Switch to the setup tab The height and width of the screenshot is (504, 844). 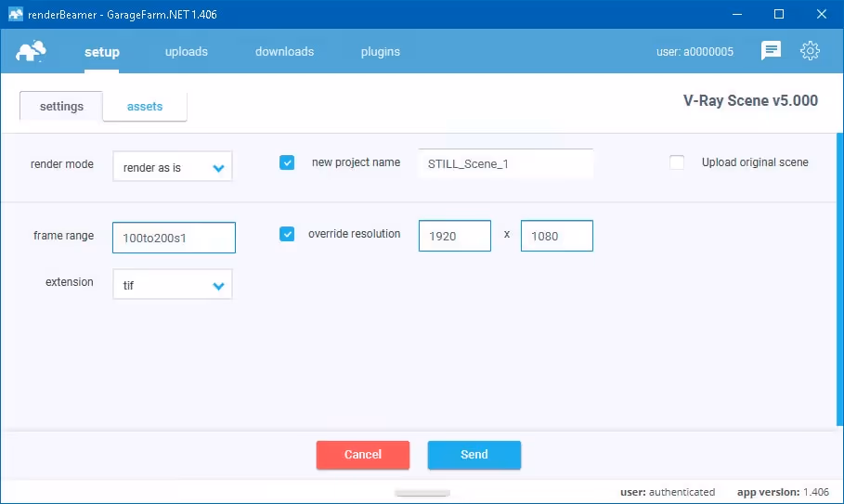(x=102, y=52)
